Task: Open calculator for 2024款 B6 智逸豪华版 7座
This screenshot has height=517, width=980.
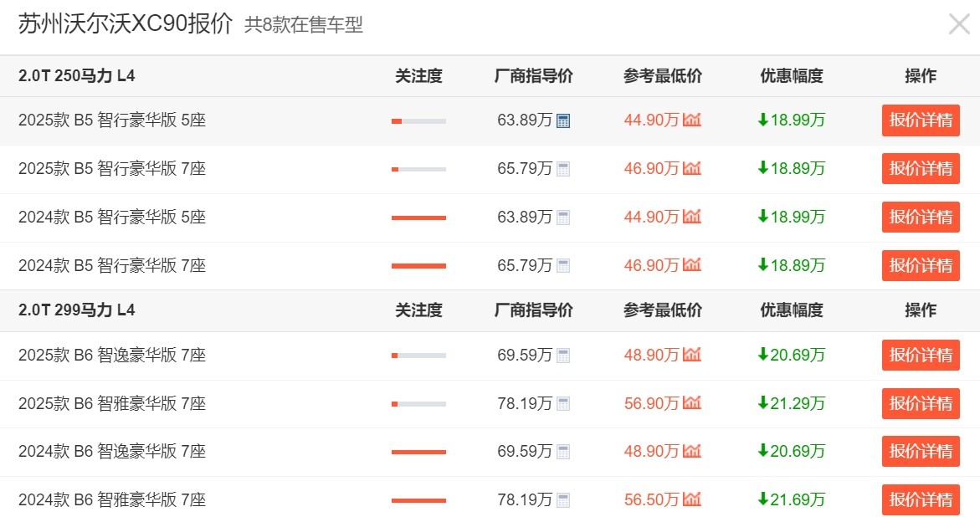Action: pyautogui.click(x=563, y=452)
